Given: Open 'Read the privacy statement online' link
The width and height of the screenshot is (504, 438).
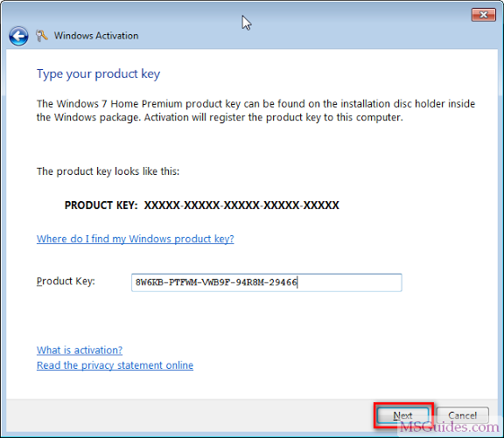Looking at the screenshot, I should click(115, 365).
